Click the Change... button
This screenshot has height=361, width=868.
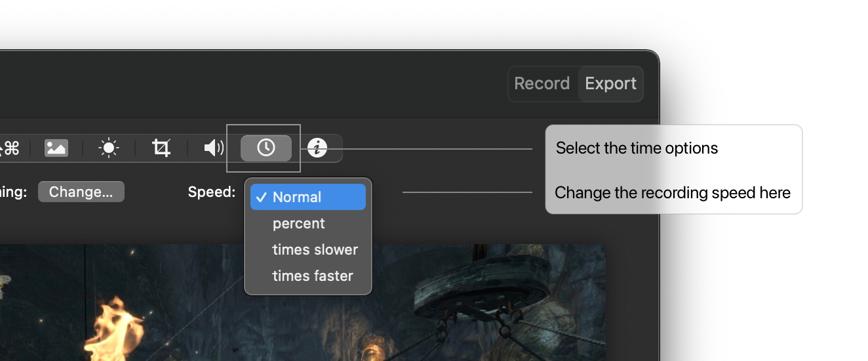tap(81, 192)
